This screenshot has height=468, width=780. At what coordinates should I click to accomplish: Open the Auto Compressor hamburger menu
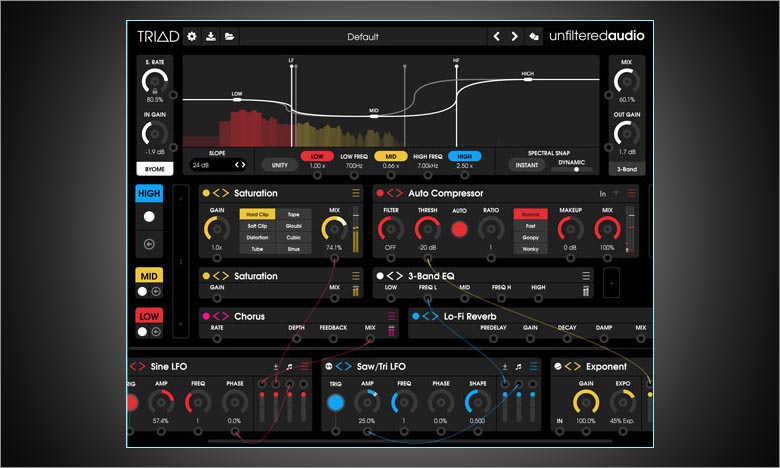coord(631,193)
